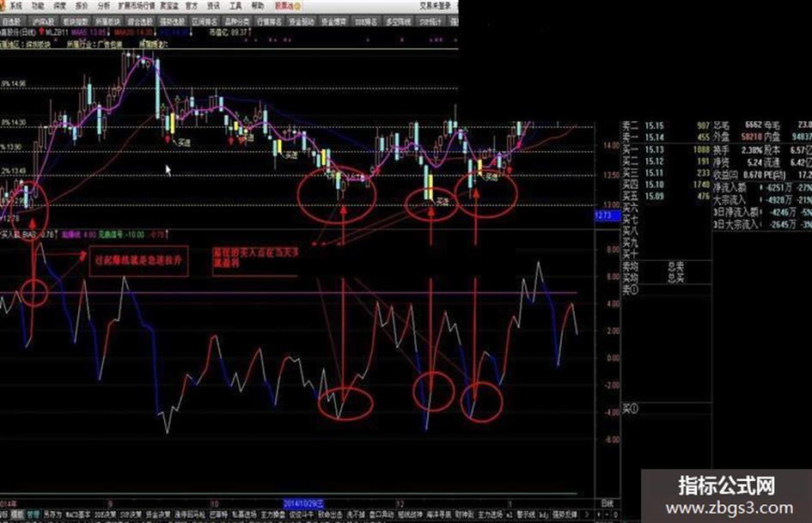Image resolution: width=812 pixels, height=523 pixels.
Task: Click the 自选股 toolbar button
Action: point(11,21)
